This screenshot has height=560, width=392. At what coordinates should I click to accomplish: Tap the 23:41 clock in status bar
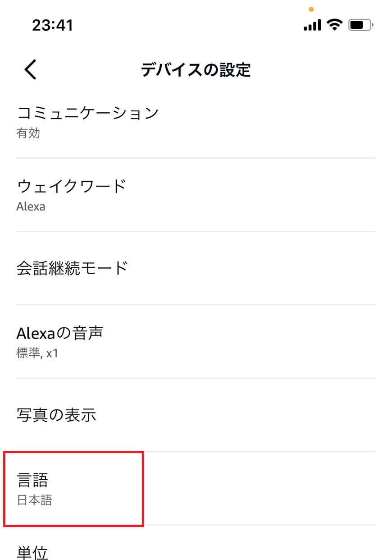[52, 25]
